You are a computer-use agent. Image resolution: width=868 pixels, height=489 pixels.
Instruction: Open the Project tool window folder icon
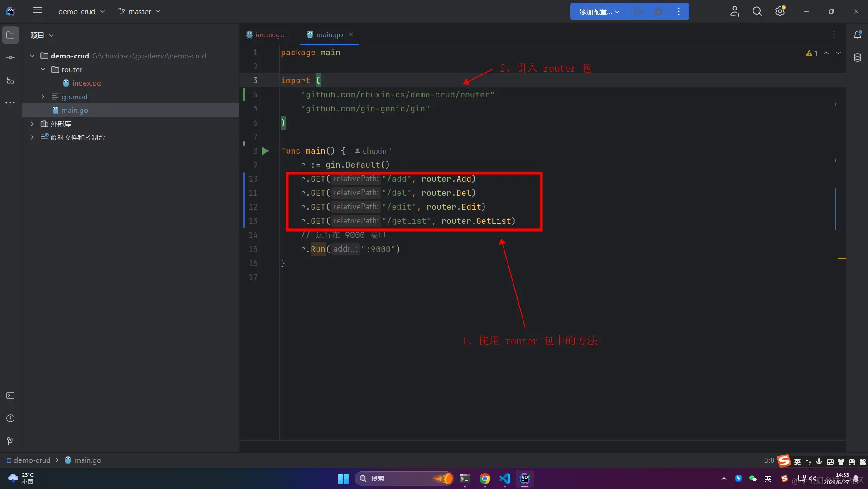tap(10, 35)
